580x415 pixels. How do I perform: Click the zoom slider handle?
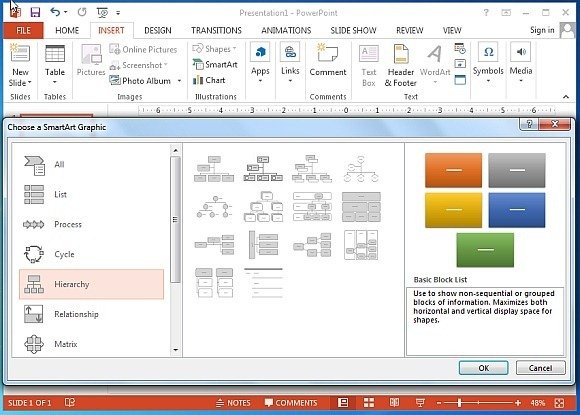(x=459, y=403)
